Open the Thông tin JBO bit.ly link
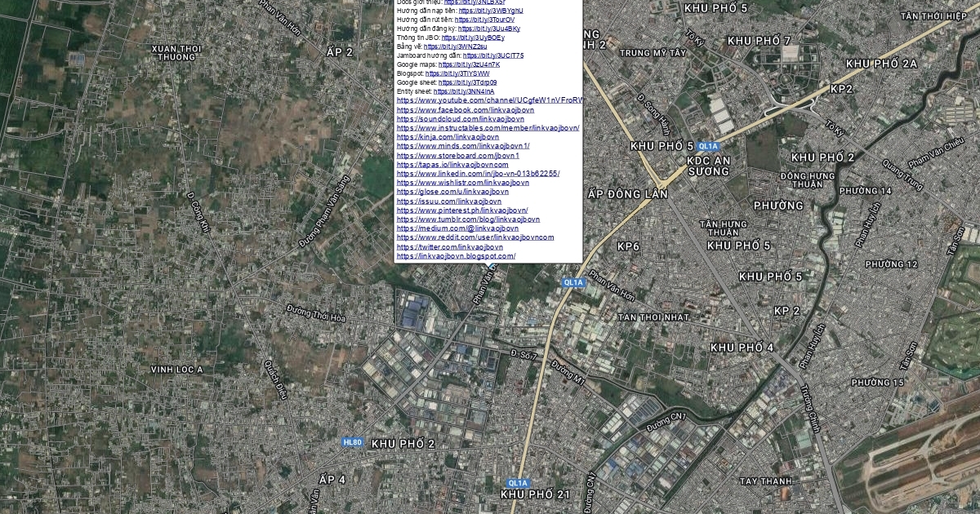The image size is (980, 514). coord(473,38)
